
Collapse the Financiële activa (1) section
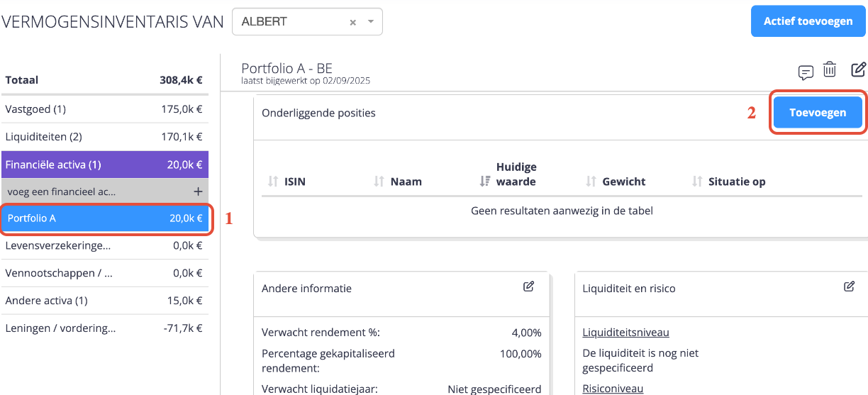point(104,165)
